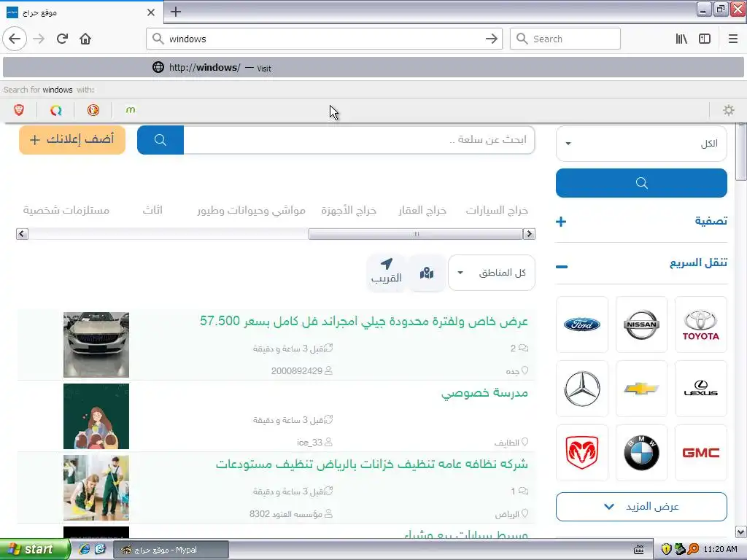
Task: Launch Internet Explorer from quick launch
Action: coord(85,549)
